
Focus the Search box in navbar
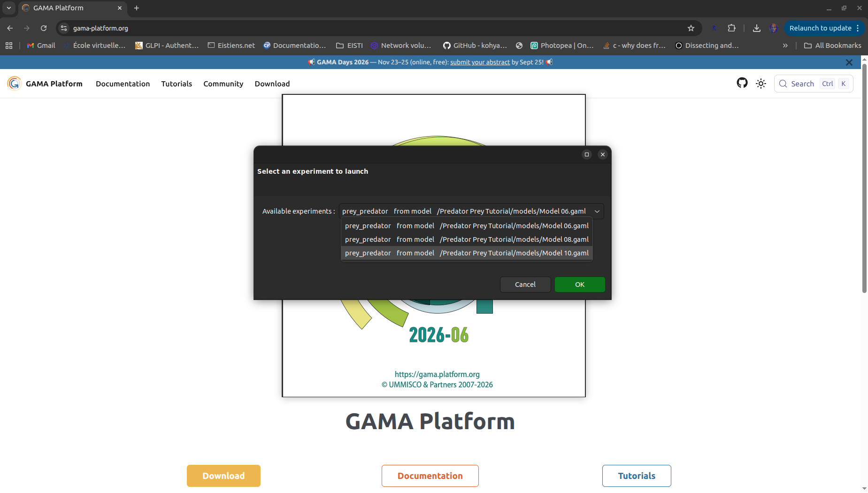click(x=813, y=84)
